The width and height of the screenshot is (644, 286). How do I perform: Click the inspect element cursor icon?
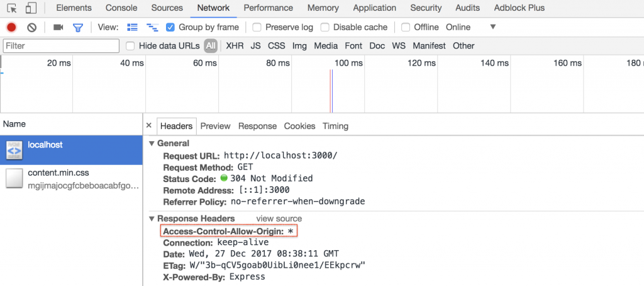[12, 8]
